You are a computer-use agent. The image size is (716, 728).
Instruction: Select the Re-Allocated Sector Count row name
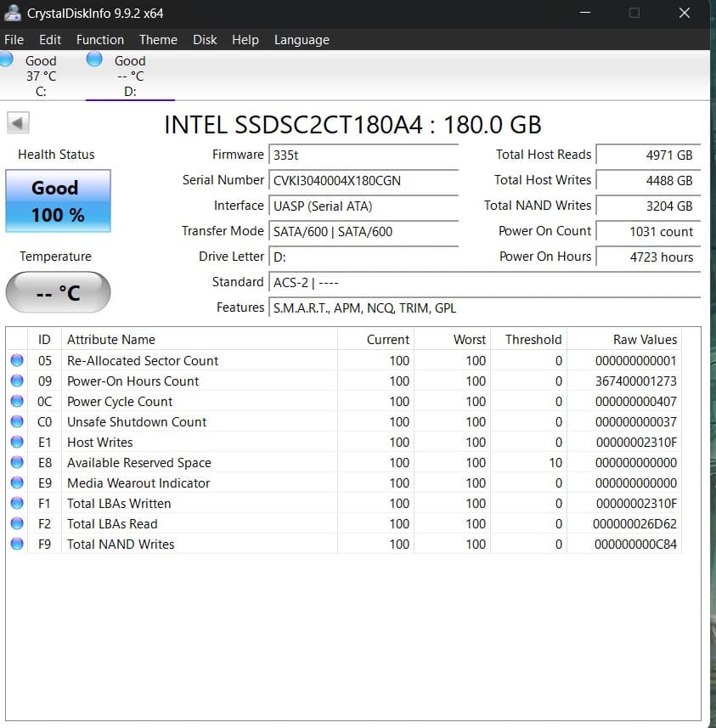pos(143,361)
